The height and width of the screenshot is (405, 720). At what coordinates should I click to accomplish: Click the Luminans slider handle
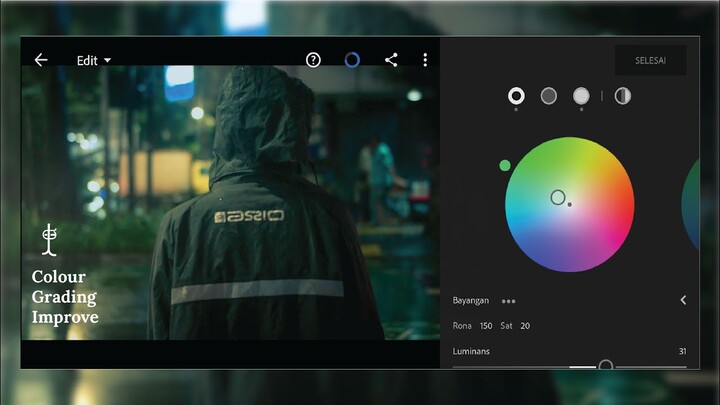coord(605,366)
